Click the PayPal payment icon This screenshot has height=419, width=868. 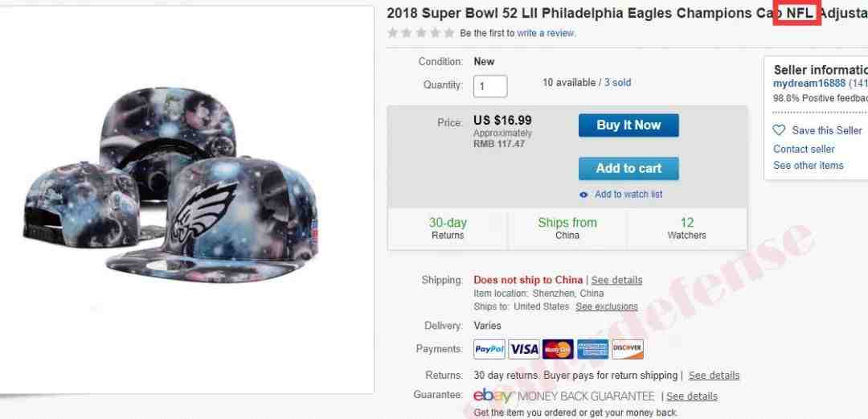tap(489, 349)
